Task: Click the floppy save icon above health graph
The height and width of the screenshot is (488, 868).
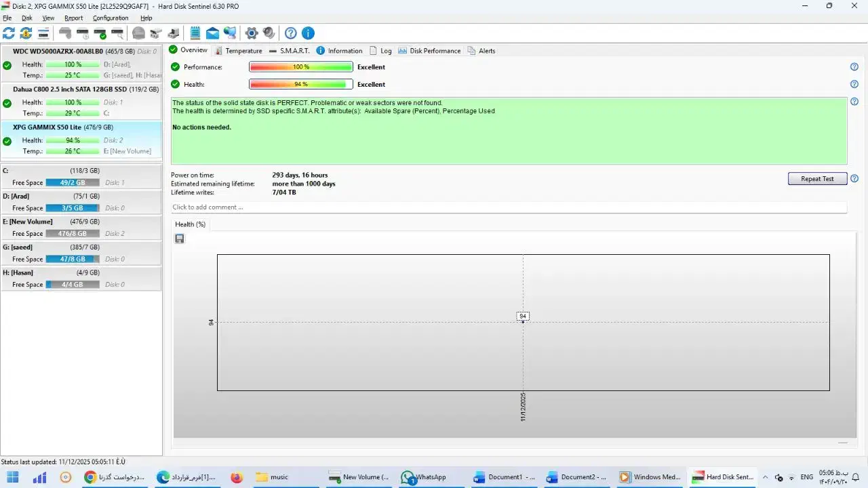Action: point(180,239)
